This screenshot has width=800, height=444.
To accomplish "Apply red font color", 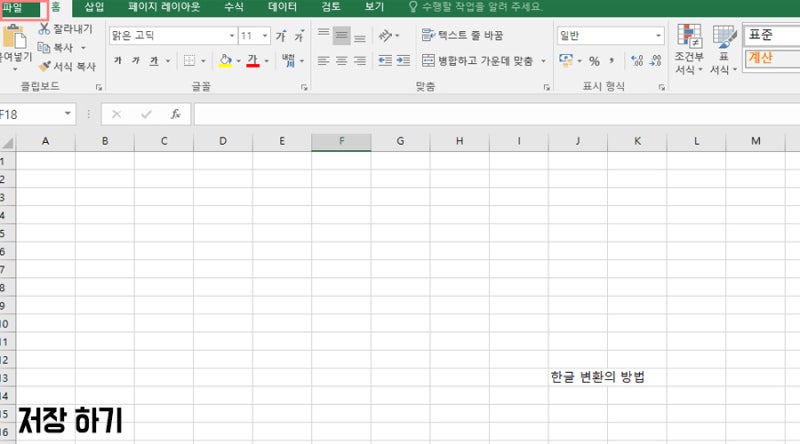I will pyautogui.click(x=253, y=61).
